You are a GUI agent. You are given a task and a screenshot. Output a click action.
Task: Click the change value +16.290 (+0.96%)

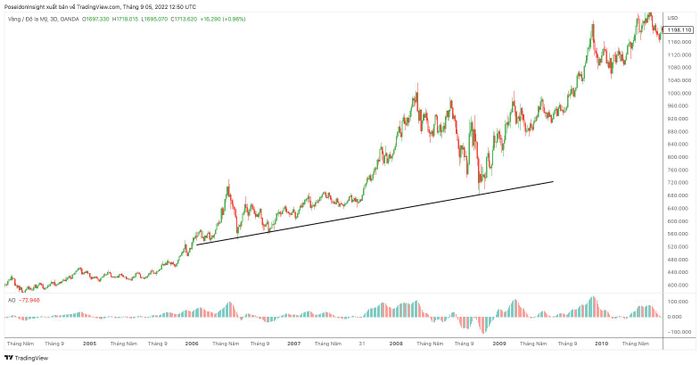pyautogui.click(x=223, y=19)
